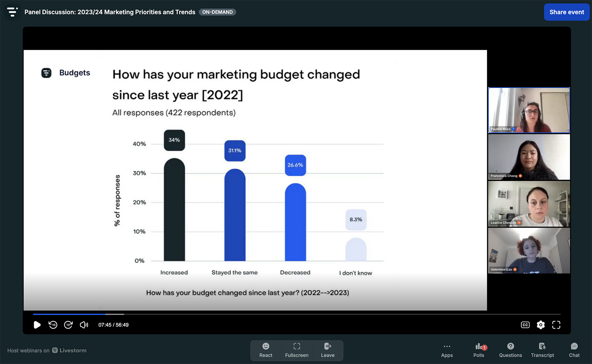The width and height of the screenshot is (592, 364).
Task: Click the 8.3% value label
Action: pyautogui.click(x=356, y=220)
